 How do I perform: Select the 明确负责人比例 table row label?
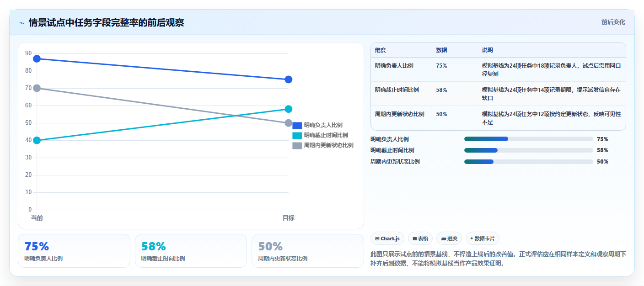(394, 66)
